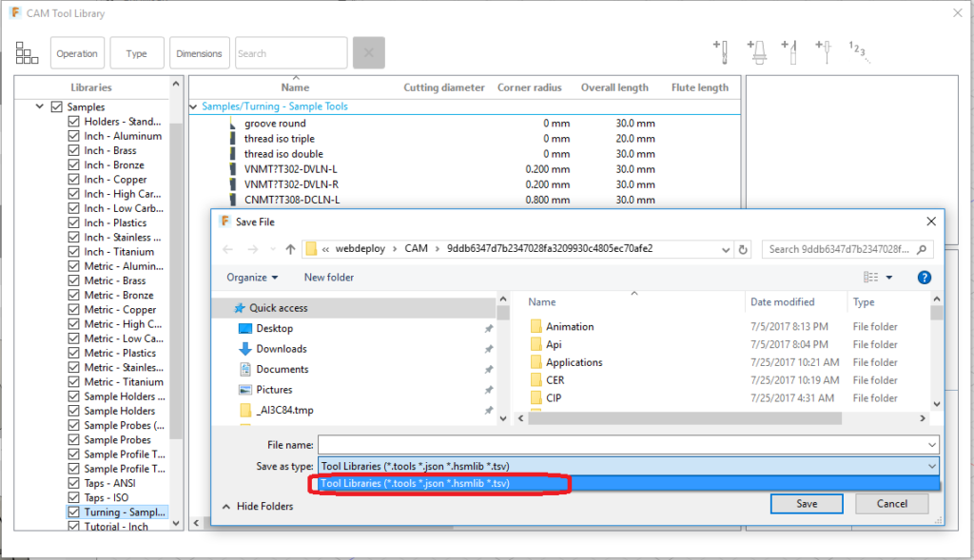Image resolution: width=974 pixels, height=560 pixels.
Task: Click the search magnifier in Save File
Action: click(x=922, y=250)
